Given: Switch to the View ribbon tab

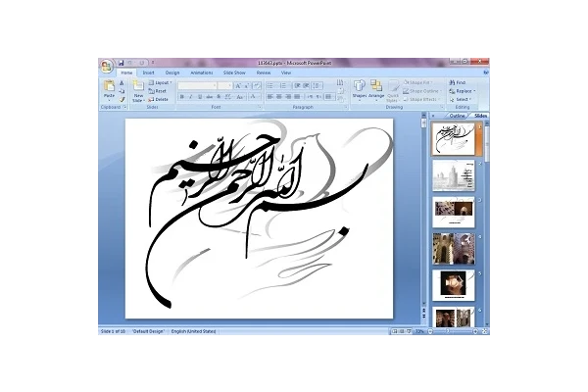Looking at the screenshot, I should [286, 73].
